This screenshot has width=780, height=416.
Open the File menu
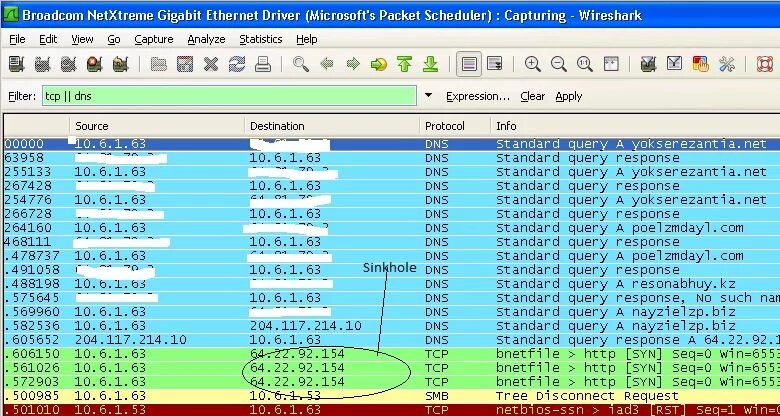click(x=17, y=39)
